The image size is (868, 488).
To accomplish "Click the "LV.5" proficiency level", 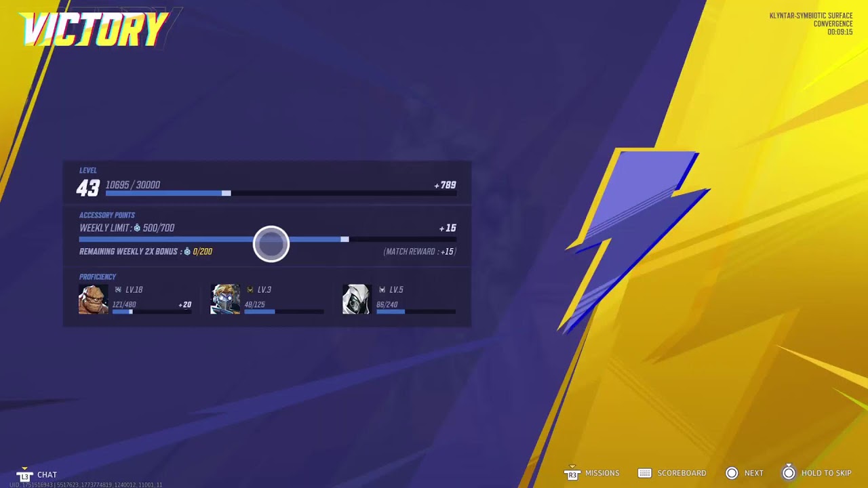I will tap(397, 290).
